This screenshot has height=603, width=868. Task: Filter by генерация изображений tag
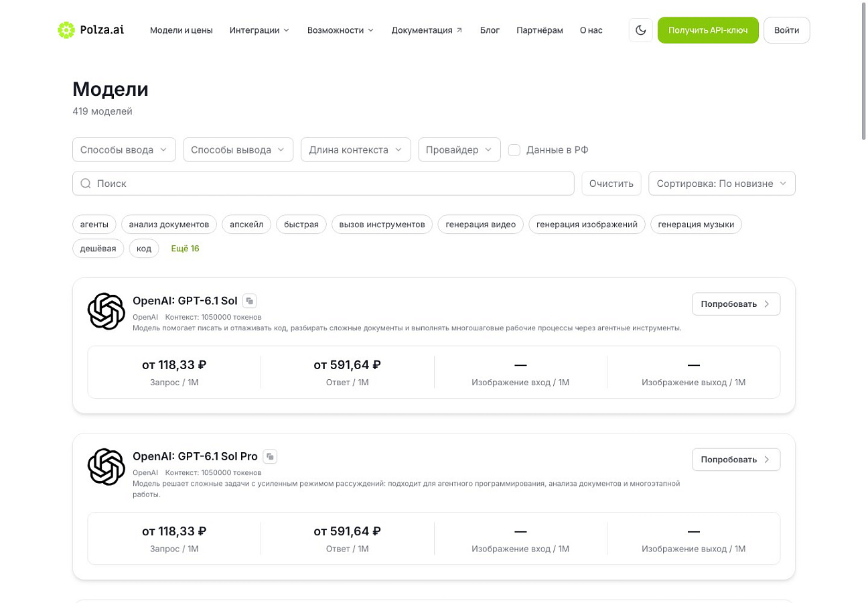click(587, 224)
